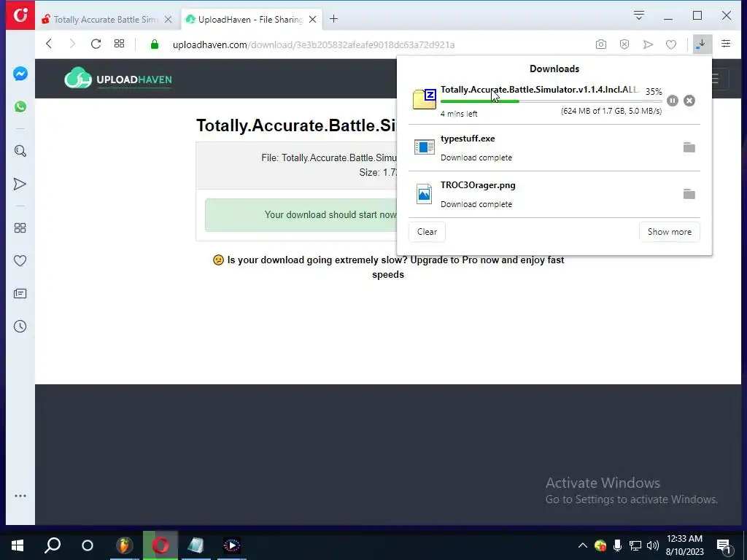
Task: Open the tab search menu icon
Action: 639,15
